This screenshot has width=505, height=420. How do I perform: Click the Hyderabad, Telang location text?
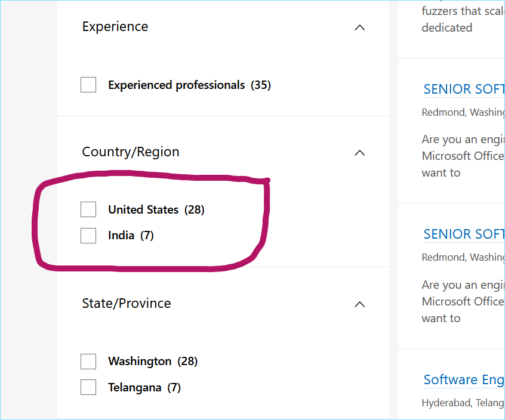[x=463, y=403]
